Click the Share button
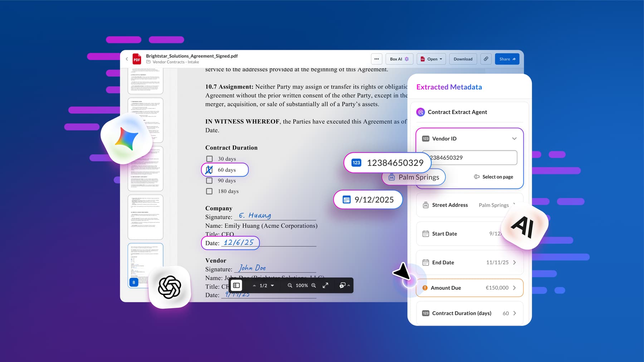The width and height of the screenshot is (644, 362). 507,59
